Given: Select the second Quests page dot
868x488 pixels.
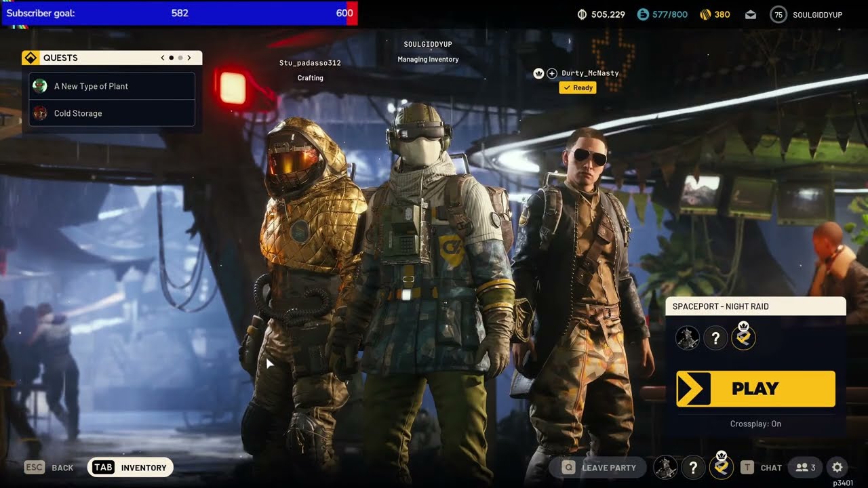Looking at the screenshot, I should coord(180,58).
